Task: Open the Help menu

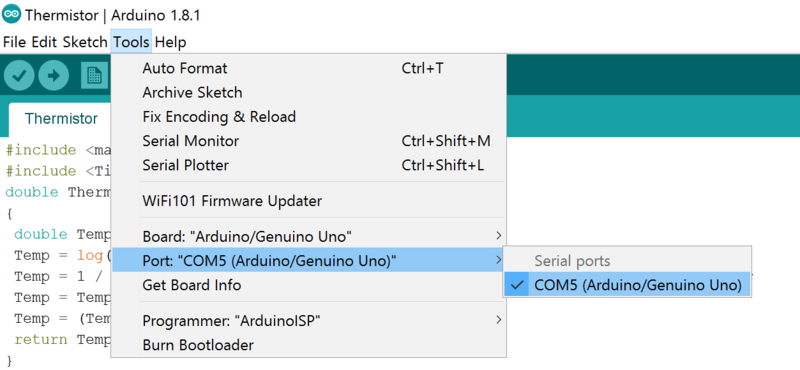Action: pyautogui.click(x=170, y=42)
